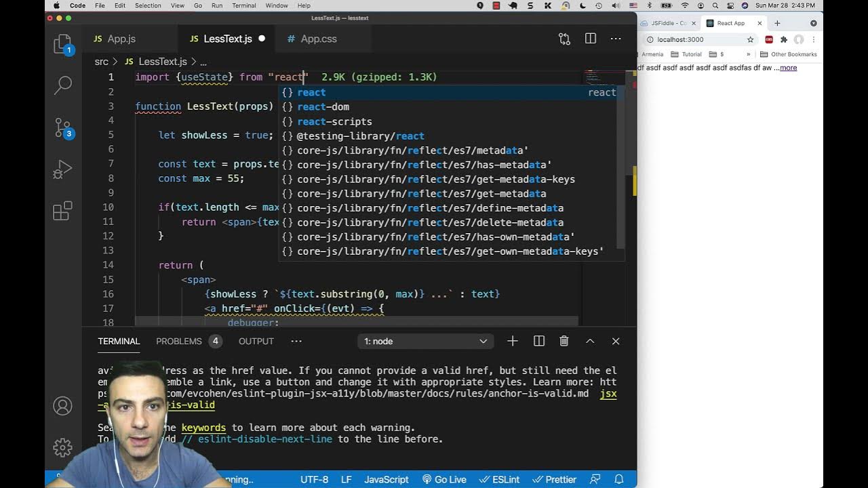Open the terminal selector '1: node' dropdown
868x488 pixels.
pos(425,341)
